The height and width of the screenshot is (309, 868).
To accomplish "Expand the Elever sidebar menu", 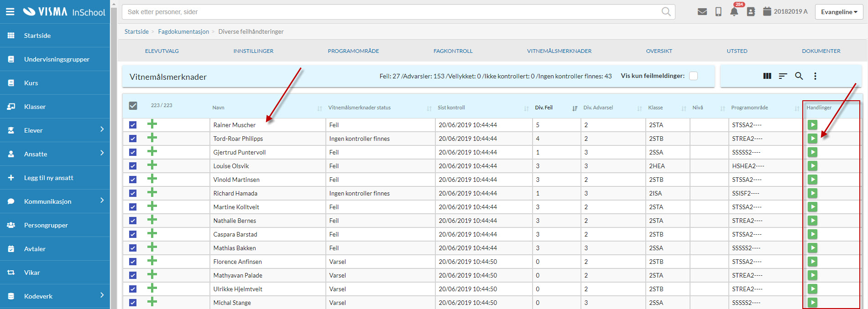I will pyautogui.click(x=102, y=129).
